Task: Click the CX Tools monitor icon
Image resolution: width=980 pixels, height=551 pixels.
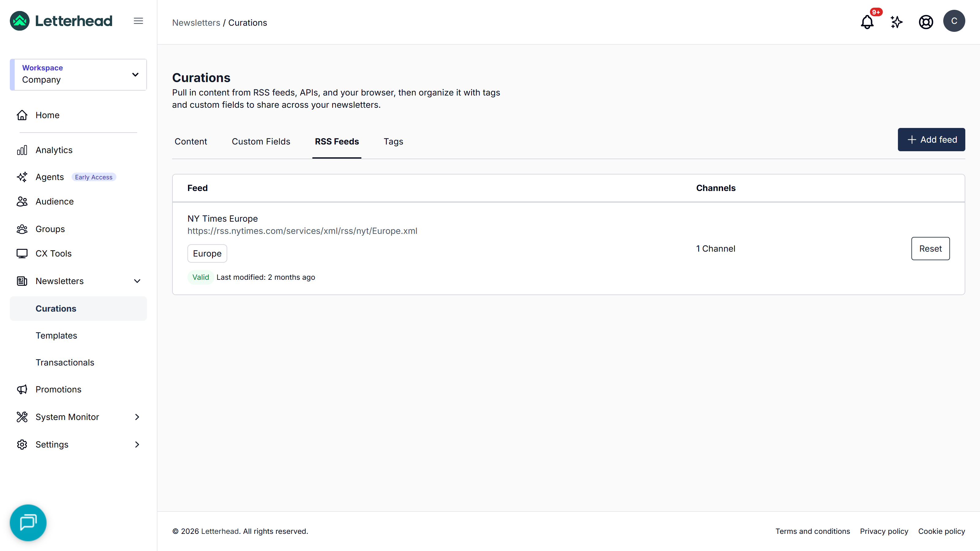Action: (22, 254)
